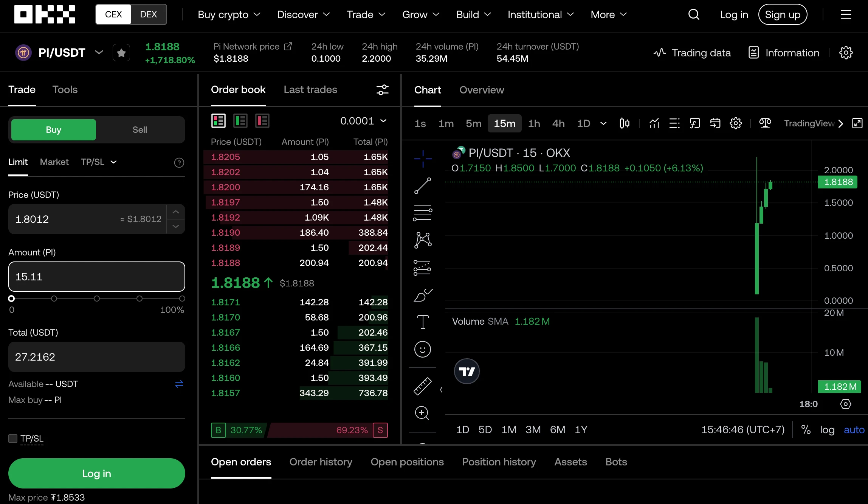
Task: Expand the Discover menu
Action: point(304,14)
